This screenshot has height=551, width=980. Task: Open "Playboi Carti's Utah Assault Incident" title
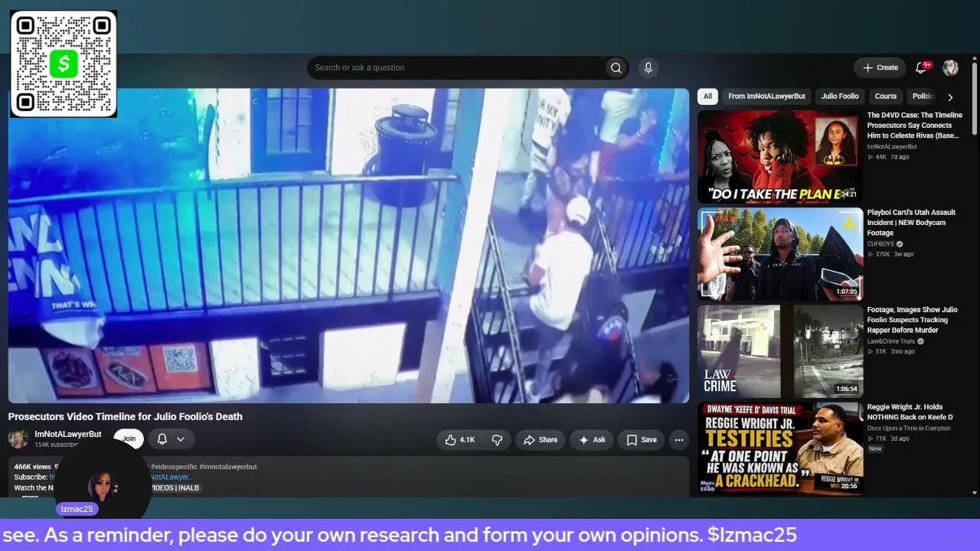click(911, 223)
